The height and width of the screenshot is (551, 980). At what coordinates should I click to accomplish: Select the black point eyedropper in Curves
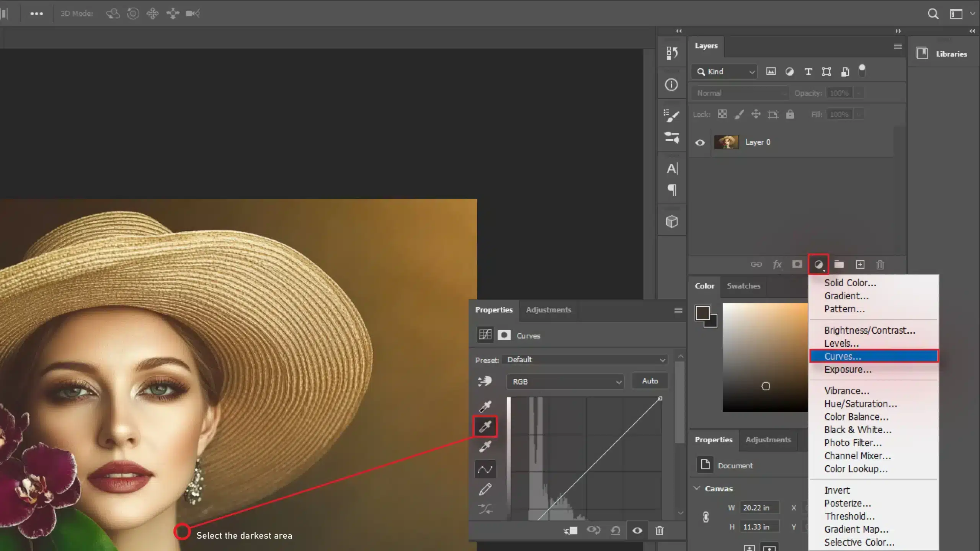[485, 406]
